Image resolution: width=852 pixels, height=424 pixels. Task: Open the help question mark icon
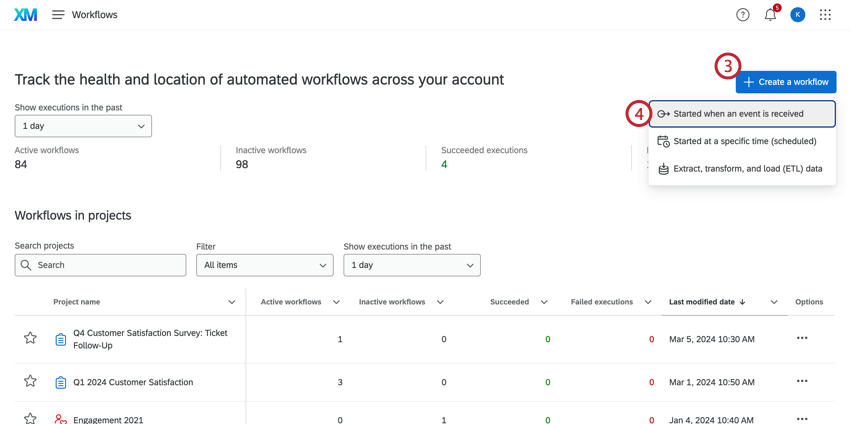(x=742, y=15)
